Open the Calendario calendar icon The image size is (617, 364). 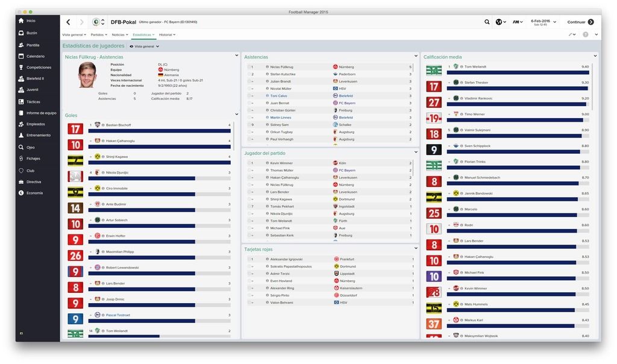click(21, 56)
